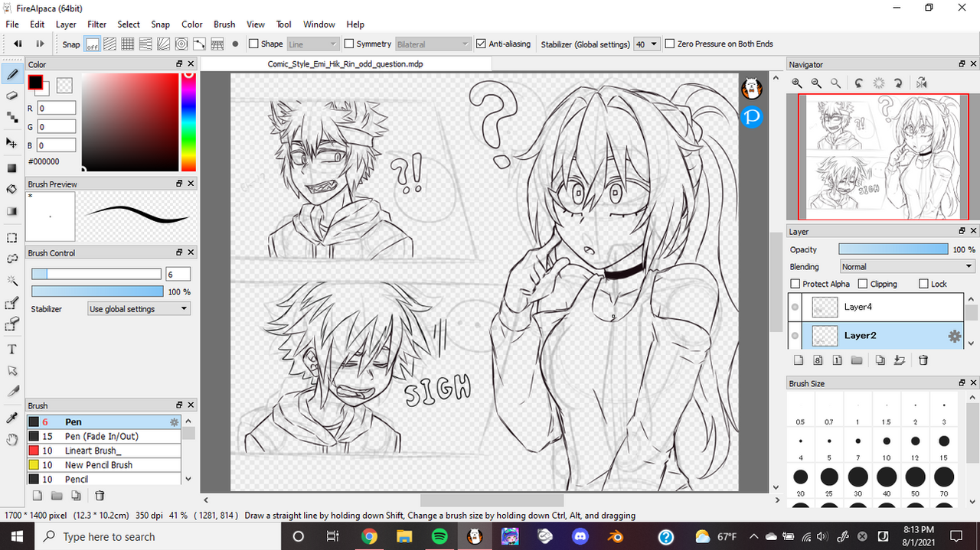
Task: Open Spotify from the taskbar
Action: point(440,536)
